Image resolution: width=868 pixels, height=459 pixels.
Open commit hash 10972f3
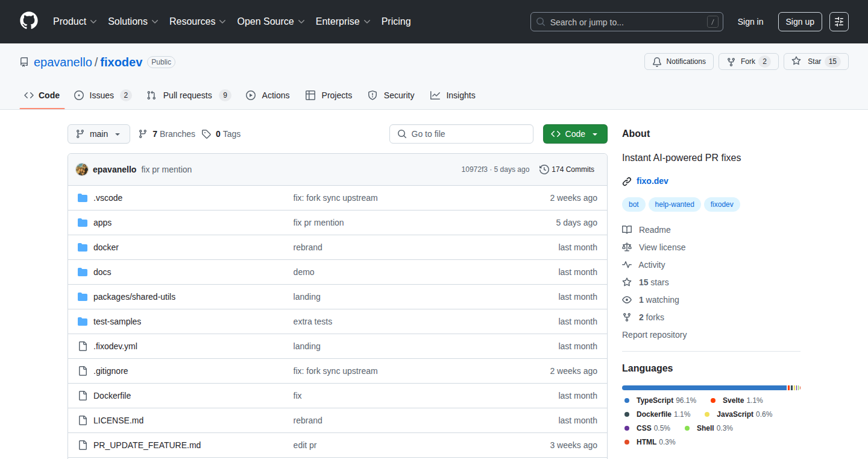pyautogui.click(x=474, y=169)
